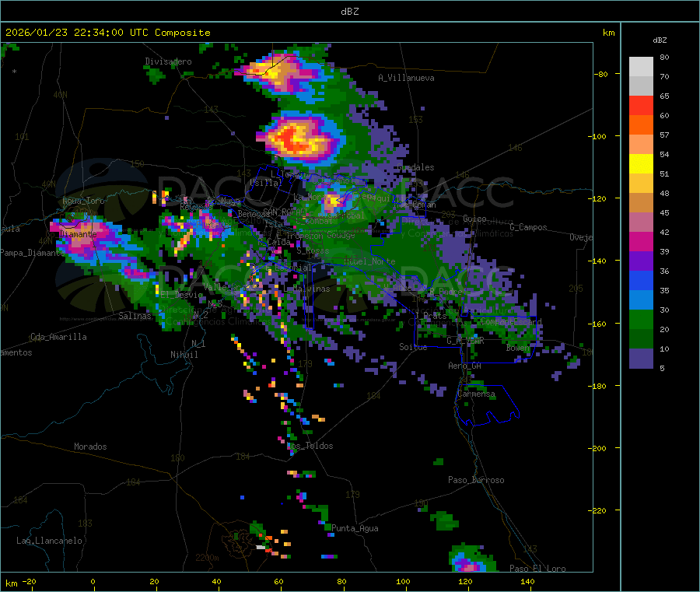Select the '140' x-axis tick label
The height and width of the screenshot is (592, 700).
point(527,582)
